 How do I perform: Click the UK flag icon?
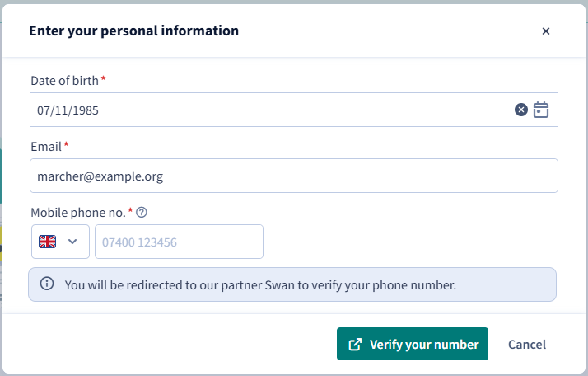click(47, 242)
